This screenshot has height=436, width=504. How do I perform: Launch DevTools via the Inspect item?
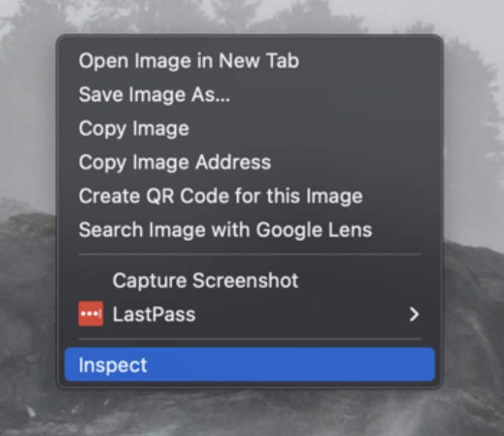(113, 365)
